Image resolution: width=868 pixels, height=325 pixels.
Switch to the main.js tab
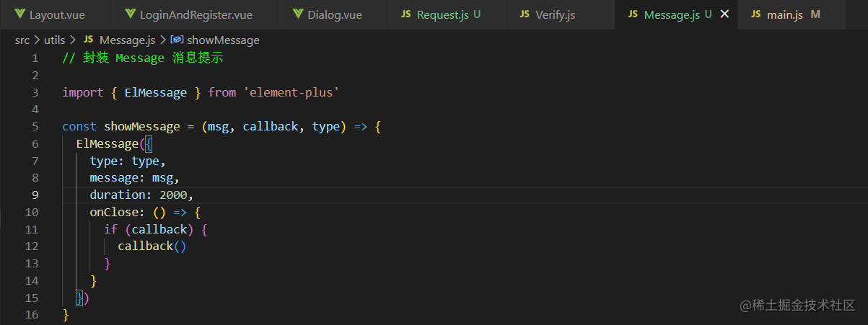[x=786, y=14]
